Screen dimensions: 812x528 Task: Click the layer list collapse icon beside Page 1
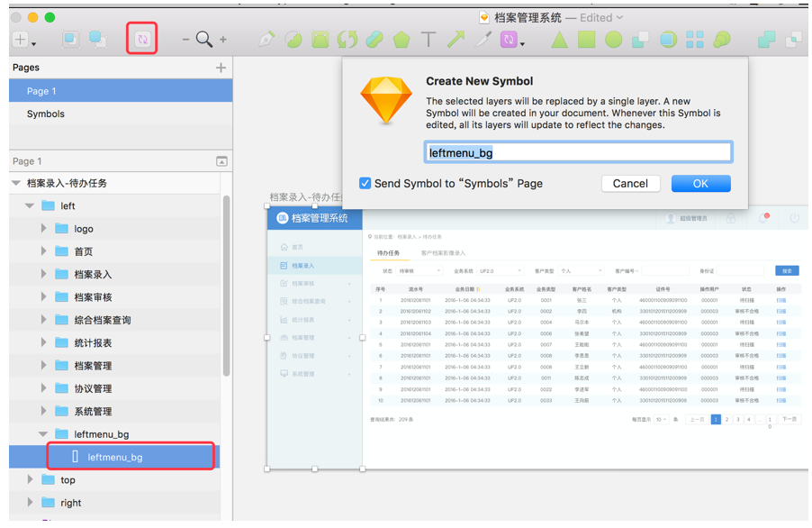point(221,161)
